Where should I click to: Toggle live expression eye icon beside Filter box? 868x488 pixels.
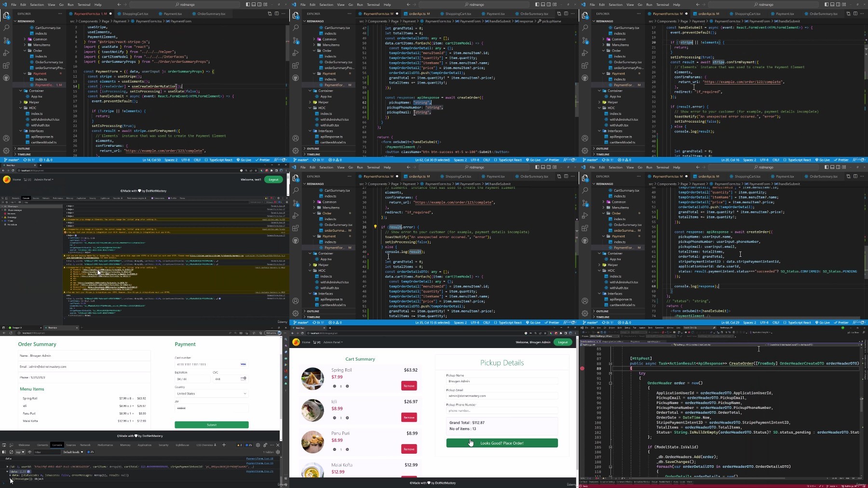pyautogui.click(x=29, y=452)
